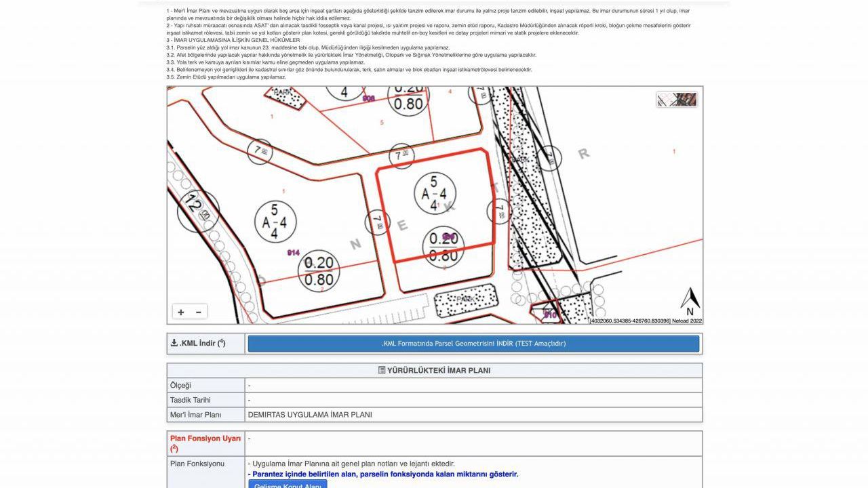Screen dimensions: 868x488
Task: Download parcel geometry in KML format
Action: coord(473,344)
